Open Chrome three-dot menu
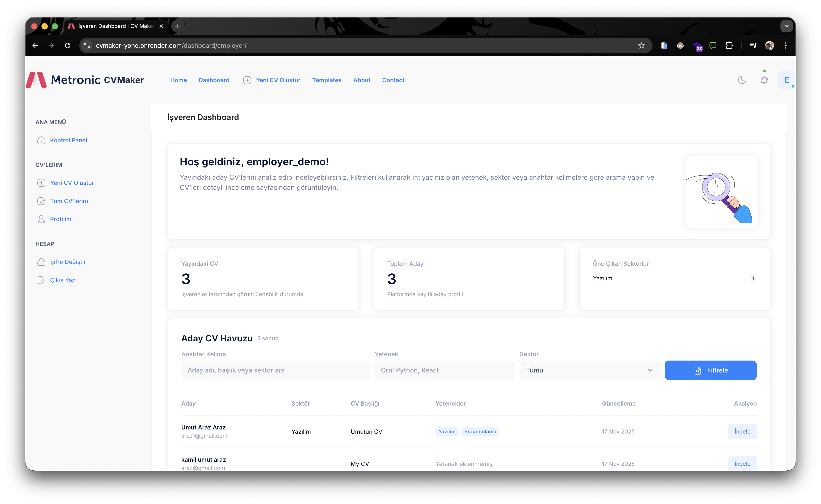The width and height of the screenshot is (821, 504). click(x=786, y=46)
